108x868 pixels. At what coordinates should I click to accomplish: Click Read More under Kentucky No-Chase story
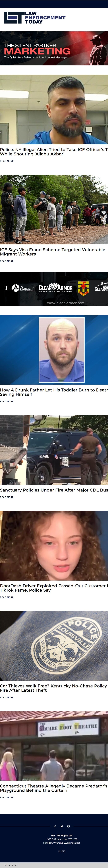tap(7, 697)
